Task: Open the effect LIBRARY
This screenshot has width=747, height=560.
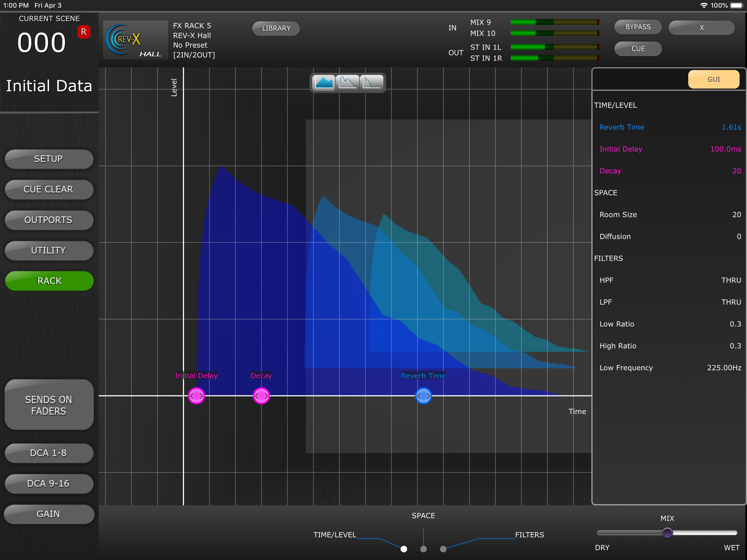Action: pos(276,28)
